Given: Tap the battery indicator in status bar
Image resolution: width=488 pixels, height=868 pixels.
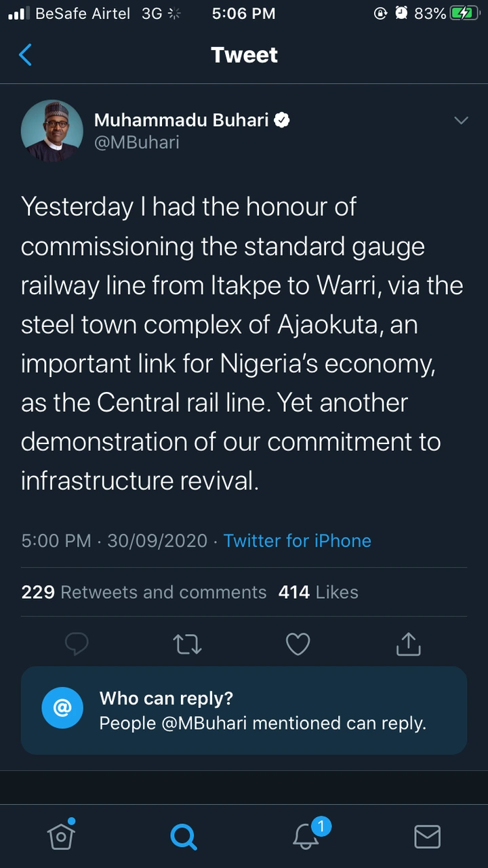Looking at the screenshot, I should click(x=464, y=14).
